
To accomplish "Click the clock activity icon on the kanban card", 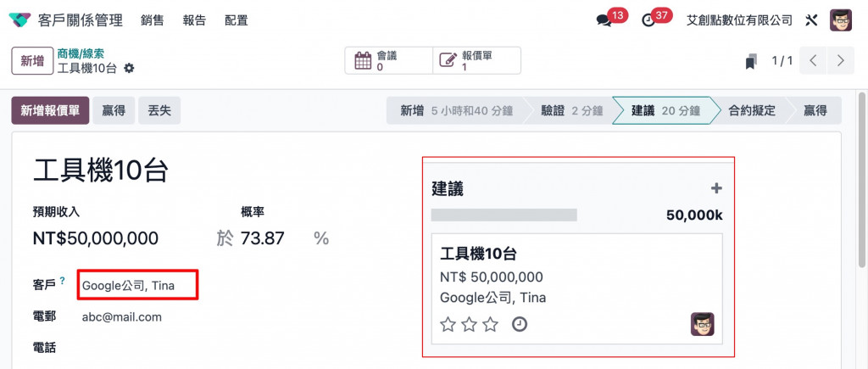I will [x=520, y=324].
